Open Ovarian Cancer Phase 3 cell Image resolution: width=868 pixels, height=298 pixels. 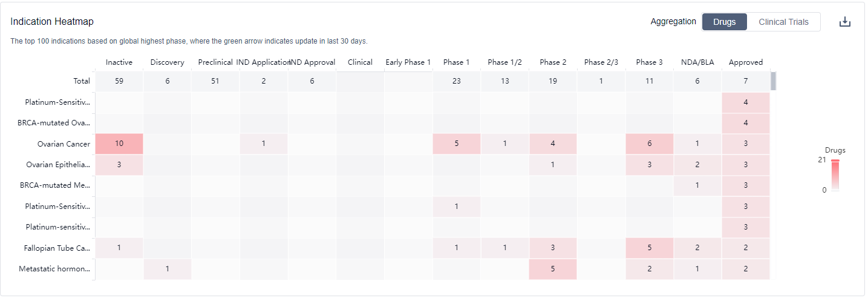649,144
